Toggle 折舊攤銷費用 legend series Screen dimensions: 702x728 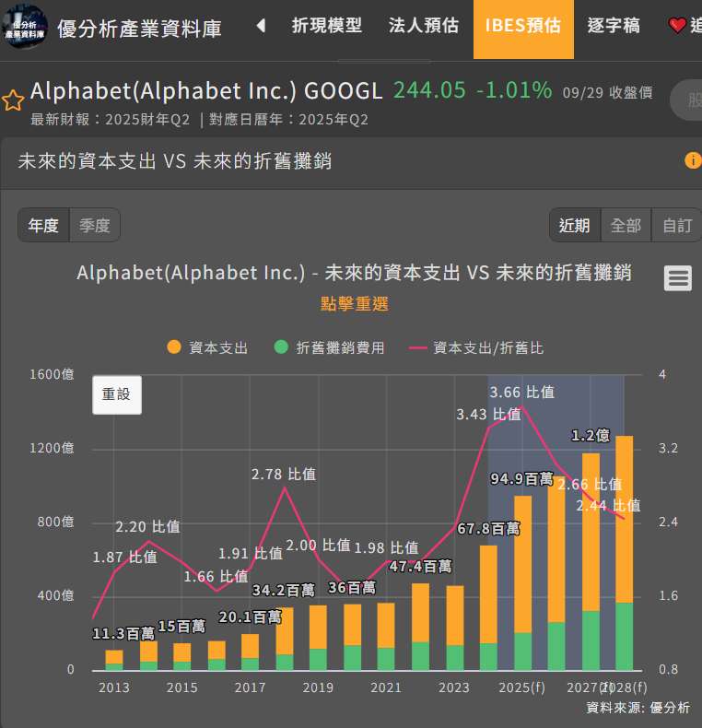(x=329, y=347)
